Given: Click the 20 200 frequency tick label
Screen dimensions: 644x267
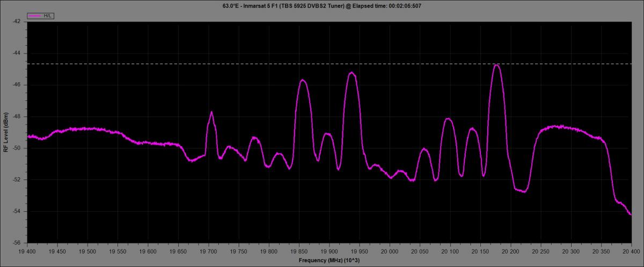Looking at the screenshot, I should pyautogui.click(x=510, y=251).
